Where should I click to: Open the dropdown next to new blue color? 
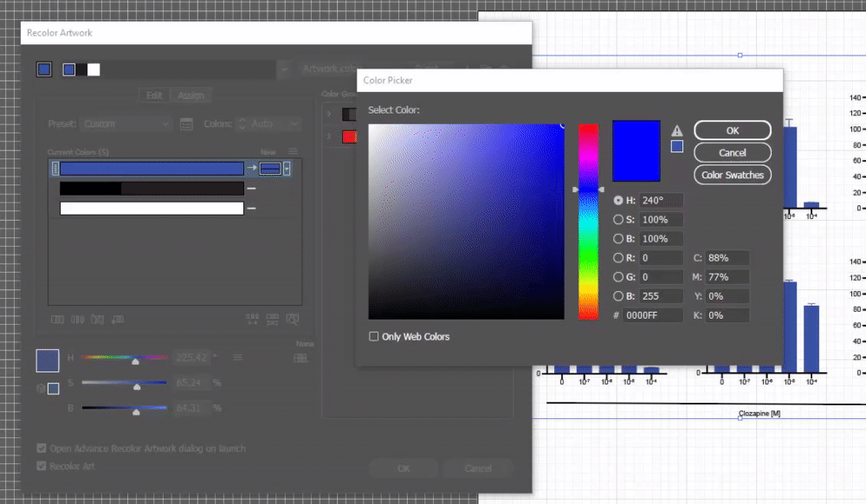coord(287,168)
